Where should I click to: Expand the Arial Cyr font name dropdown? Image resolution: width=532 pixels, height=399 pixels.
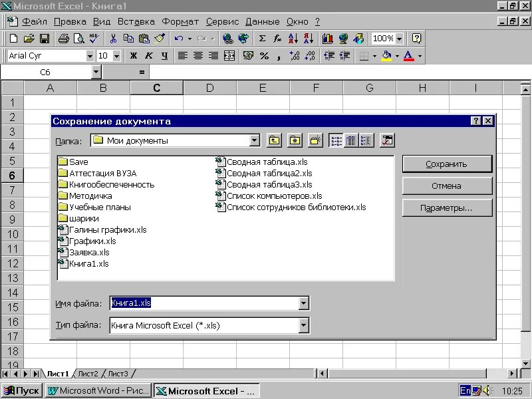(90, 56)
